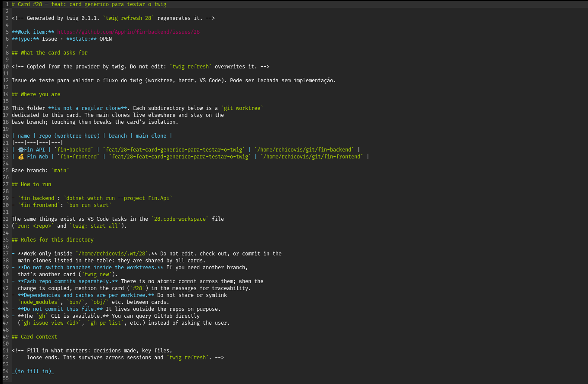588x384 pixels.
Task: Click the "_(to fill in)_" placeholder text
Action: coord(33,371)
